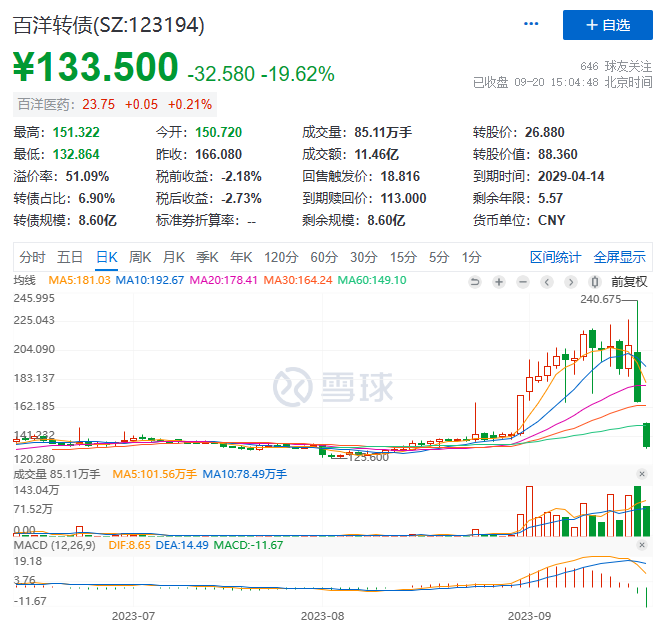Select the 周K weekly chart tab
The width and height of the screenshot is (661, 629).
click(140, 257)
